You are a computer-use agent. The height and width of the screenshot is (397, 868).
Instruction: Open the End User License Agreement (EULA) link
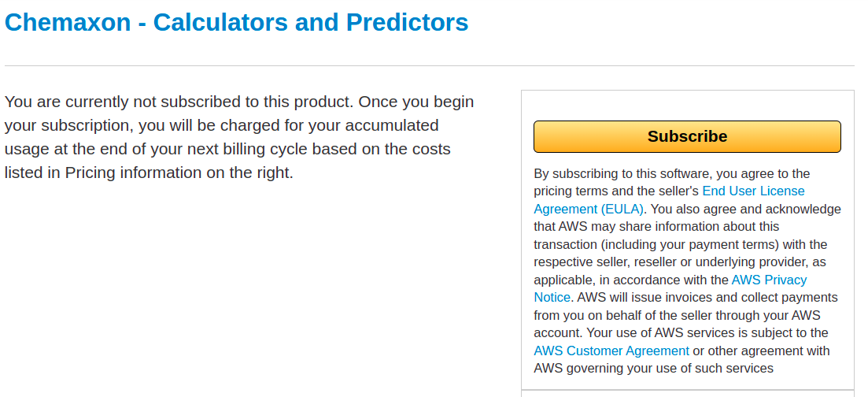tap(753, 191)
